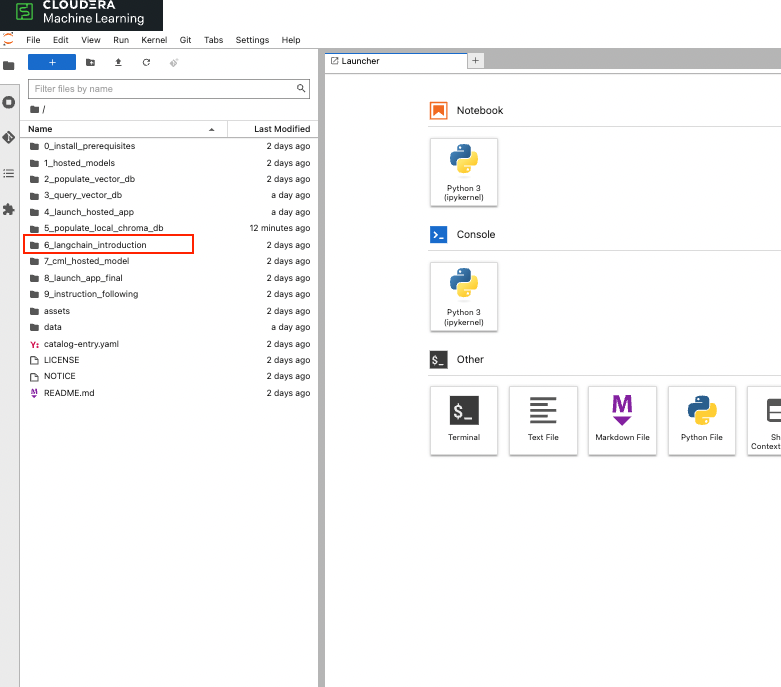Refresh the file list

point(146,62)
